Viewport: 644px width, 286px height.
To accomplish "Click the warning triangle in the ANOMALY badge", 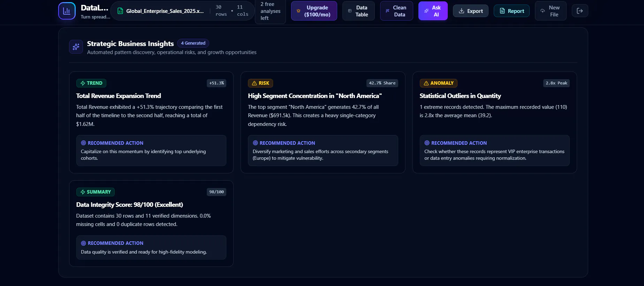I will coord(426,83).
